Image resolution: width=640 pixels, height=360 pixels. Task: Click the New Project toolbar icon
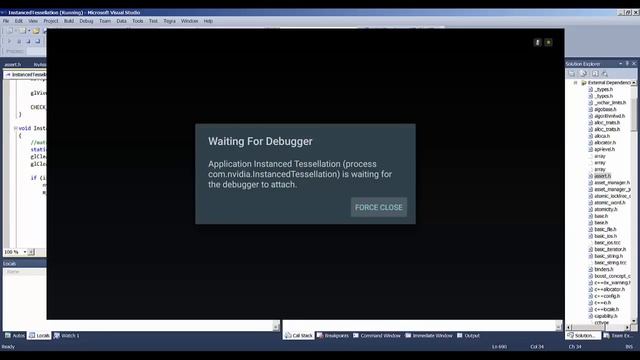pyautogui.click(x=10, y=31)
